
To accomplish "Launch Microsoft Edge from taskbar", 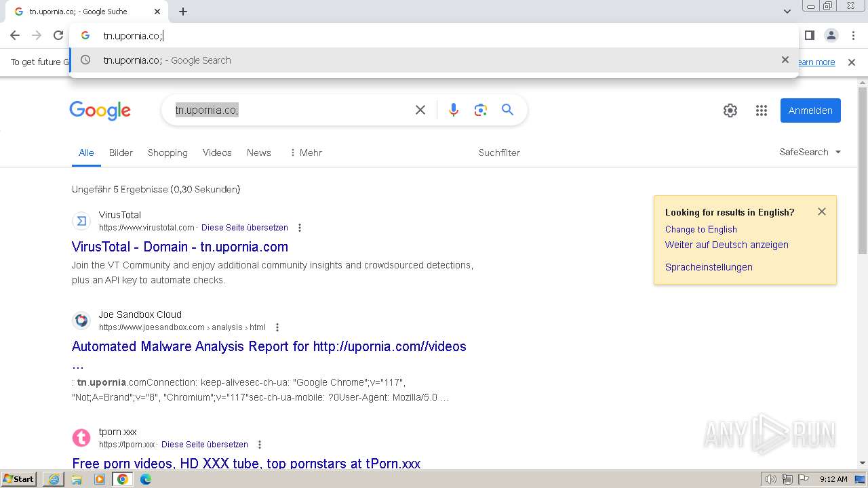I will tap(145, 479).
